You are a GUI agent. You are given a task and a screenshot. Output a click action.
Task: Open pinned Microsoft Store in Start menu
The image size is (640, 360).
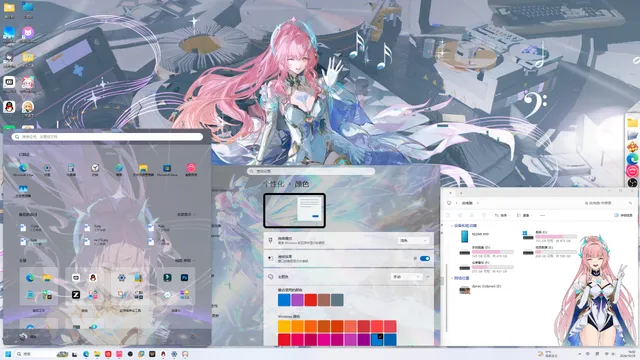(x=167, y=168)
